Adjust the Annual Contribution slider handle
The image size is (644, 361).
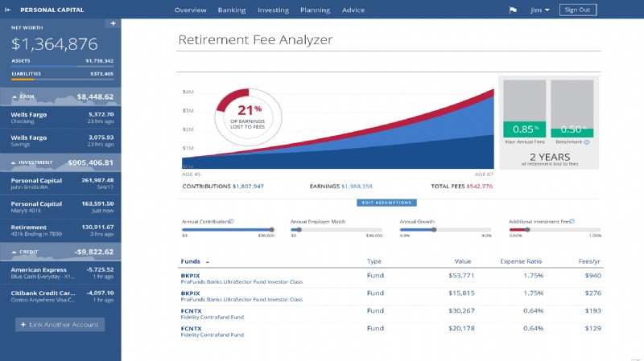point(271,230)
